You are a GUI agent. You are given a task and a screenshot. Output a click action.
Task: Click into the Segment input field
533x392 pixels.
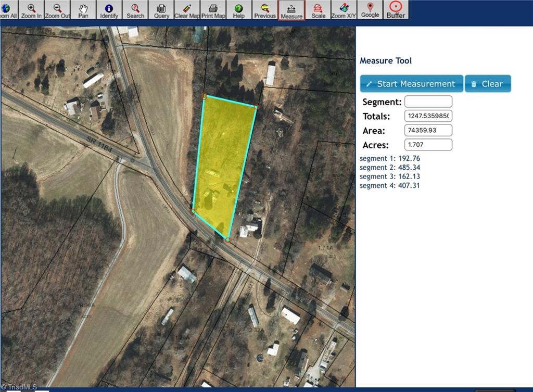428,102
